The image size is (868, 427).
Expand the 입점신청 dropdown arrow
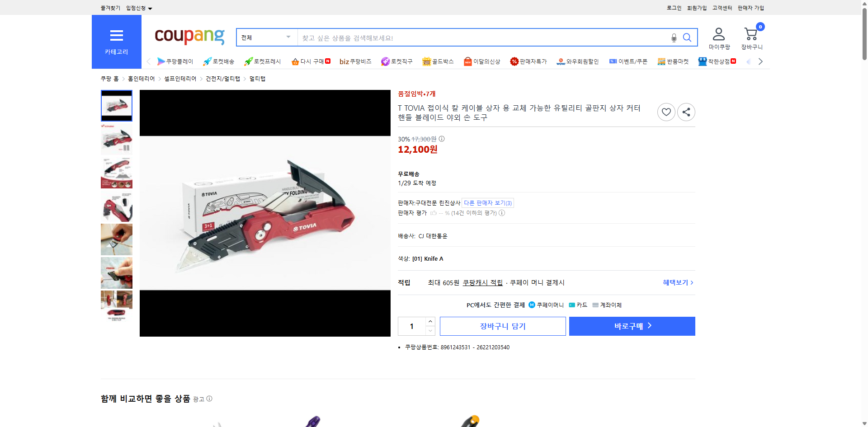(151, 8)
